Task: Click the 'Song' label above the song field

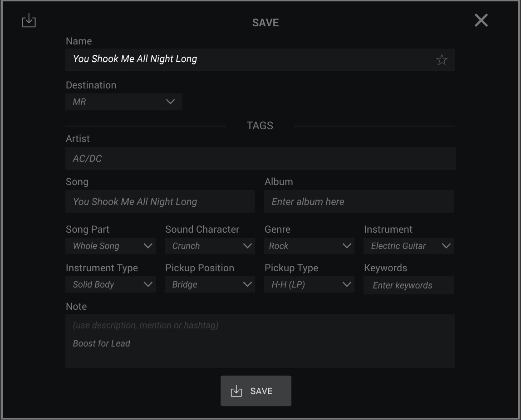Action: pos(77,181)
